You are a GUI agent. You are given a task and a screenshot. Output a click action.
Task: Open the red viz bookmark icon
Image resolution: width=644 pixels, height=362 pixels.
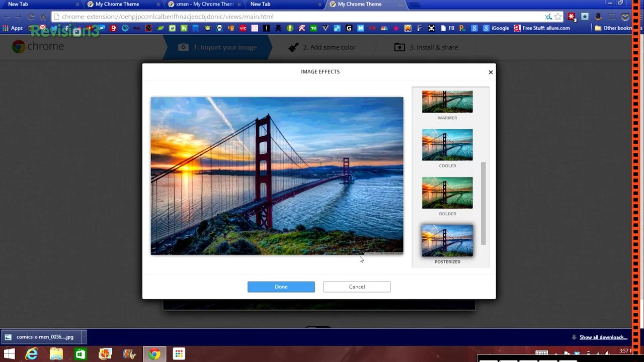pos(243,28)
